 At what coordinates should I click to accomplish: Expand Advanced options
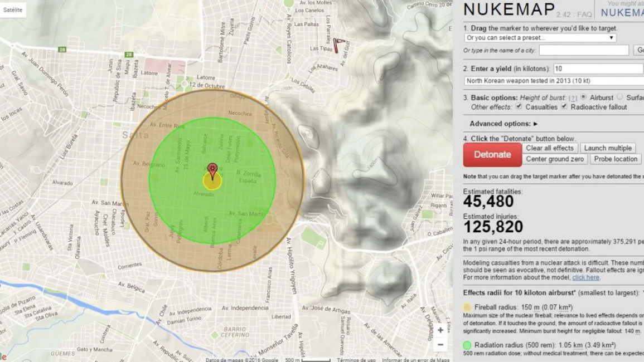tap(503, 124)
